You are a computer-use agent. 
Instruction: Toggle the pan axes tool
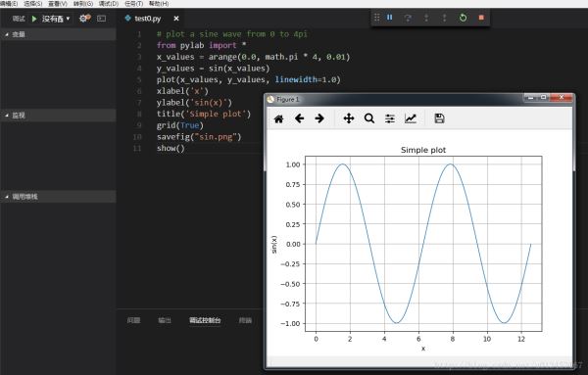click(349, 118)
